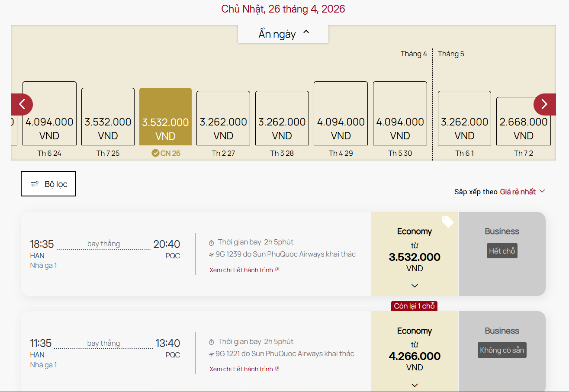This screenshot has width=569, height=392.
Task: Expand Economy fare 3.532.000 VND chevron
Action: coord(415,286)
